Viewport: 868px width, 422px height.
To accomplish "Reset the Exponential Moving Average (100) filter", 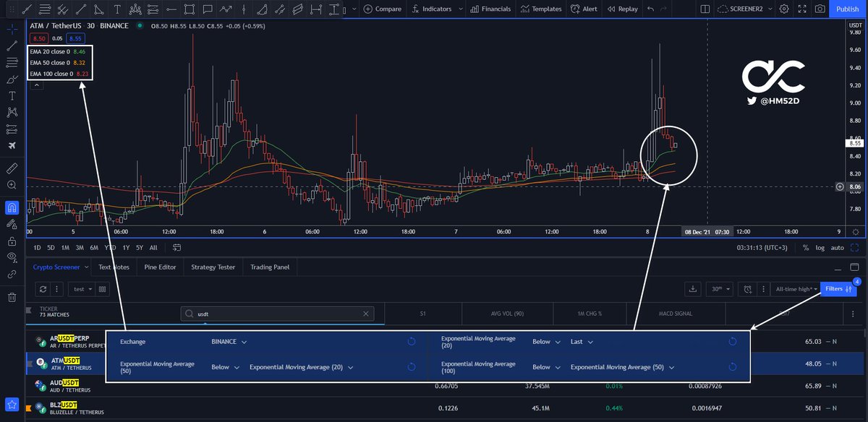I will coord(732,367).
